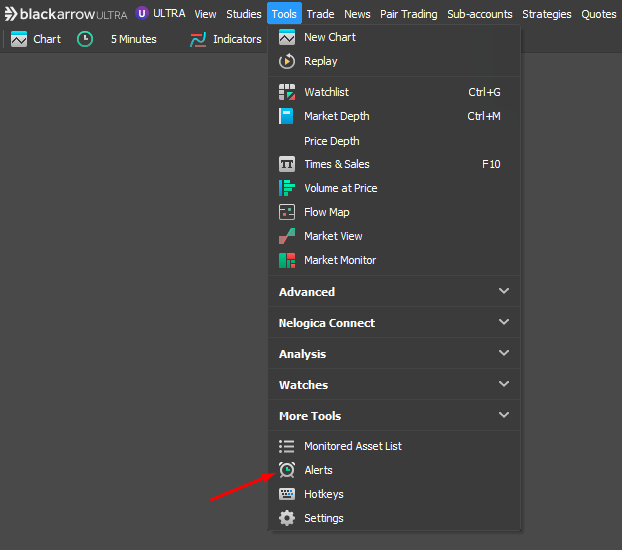Viewport: 622px width, 550px height.
Task: Click the 5 Minutes timeframe selector
Action: click(132, 39)
